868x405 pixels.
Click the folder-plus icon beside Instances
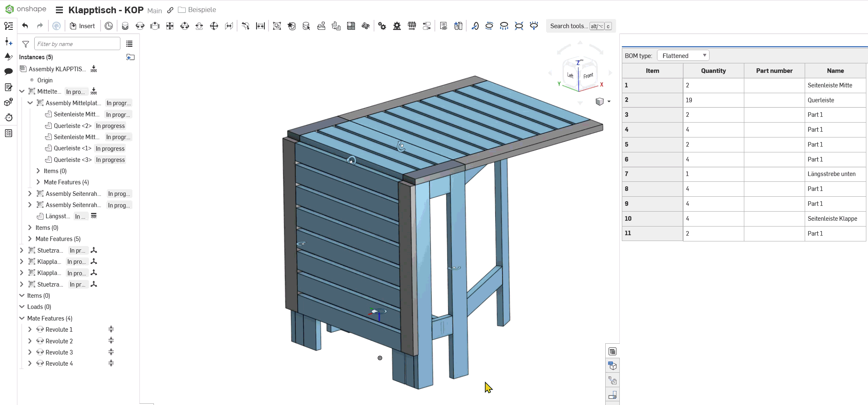coord(130,57)
